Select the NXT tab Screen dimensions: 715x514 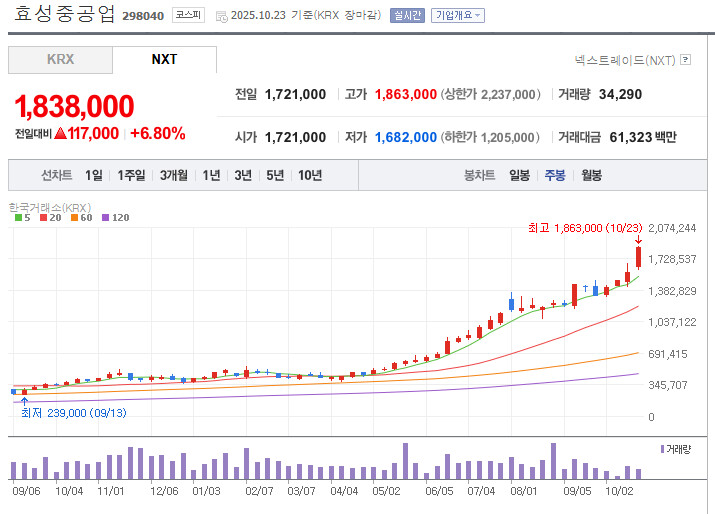(164, 60)
